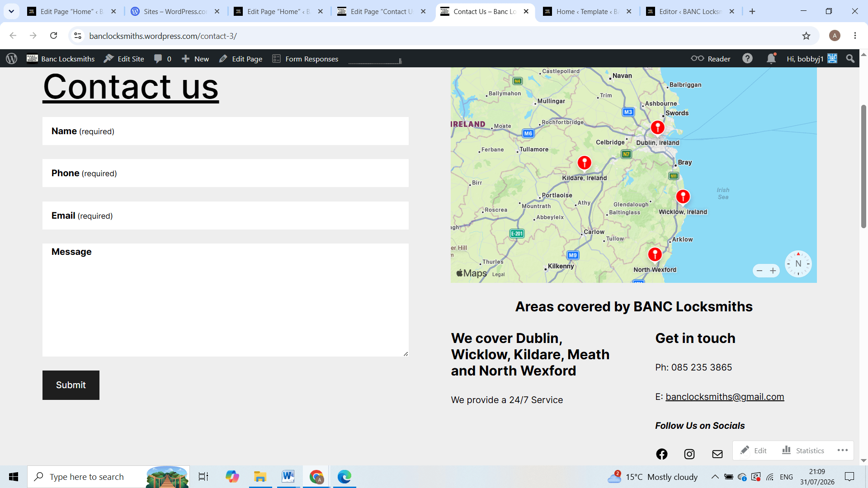Focus the Phone input field
The image size is (868, 488).
tap(226, 173)
